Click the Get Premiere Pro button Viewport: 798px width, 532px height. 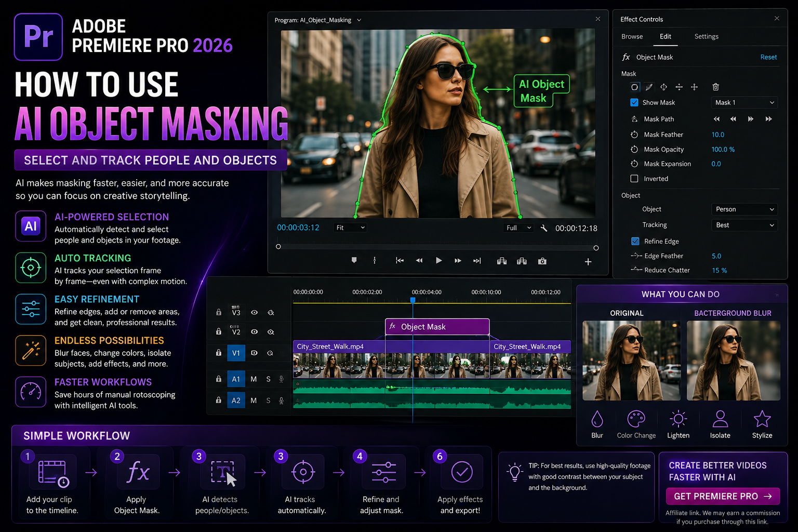(723, 496)
